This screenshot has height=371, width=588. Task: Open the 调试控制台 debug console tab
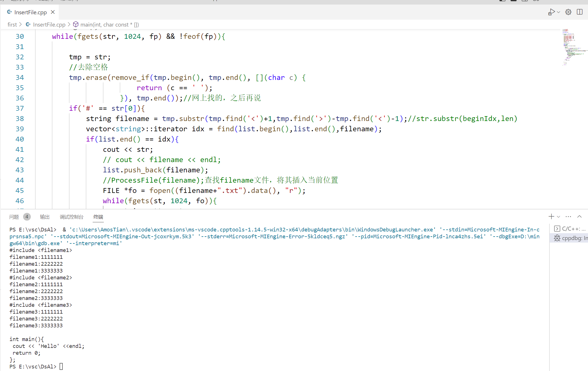coord(71,217)
